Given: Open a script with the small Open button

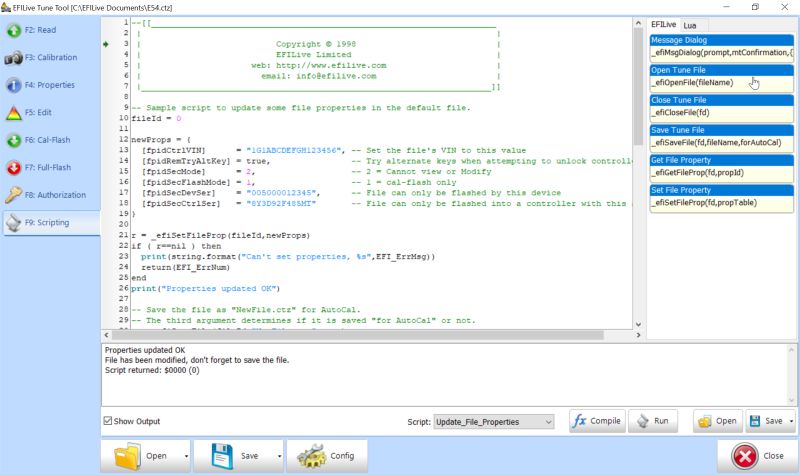Looking at the screenshot, I should (x=718, y=421).
